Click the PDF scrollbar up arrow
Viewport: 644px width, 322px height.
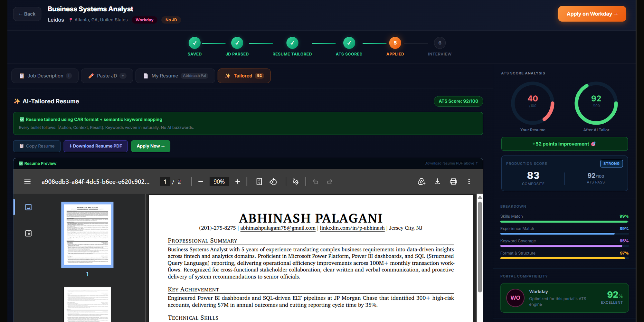(x=480, y=197)
